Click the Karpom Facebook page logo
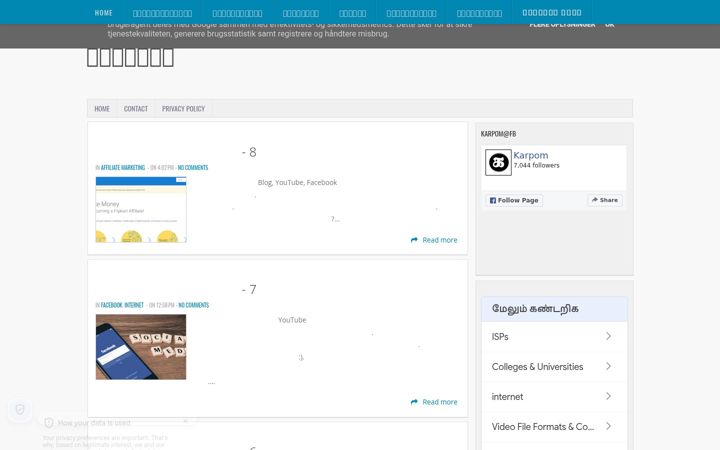 (x=498, y=163)
